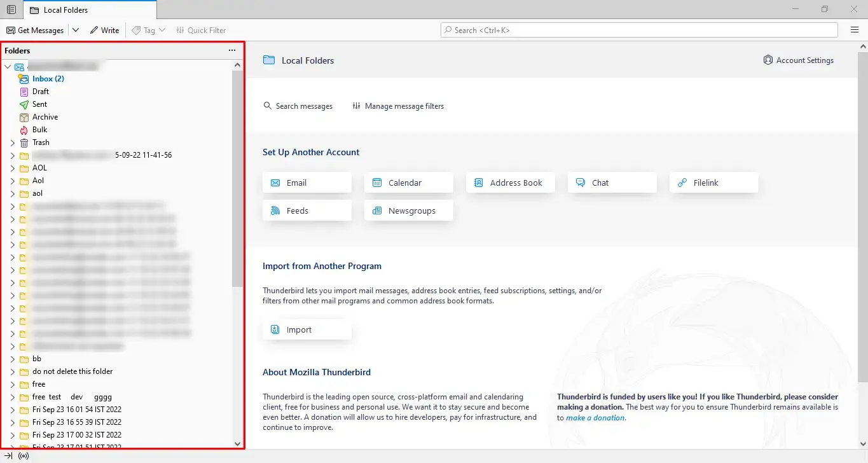Click the folder pane scroll down arrow

coord(237,444)
